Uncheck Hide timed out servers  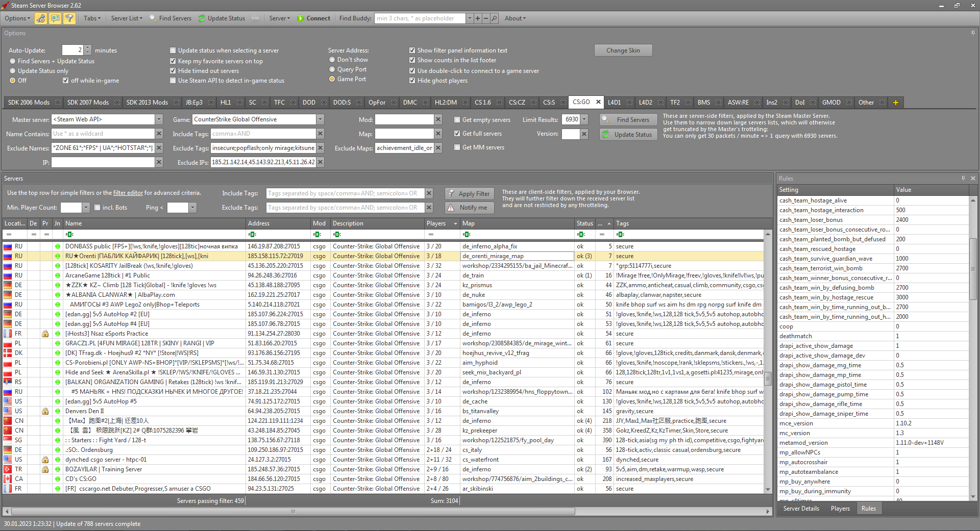(173, 71)
